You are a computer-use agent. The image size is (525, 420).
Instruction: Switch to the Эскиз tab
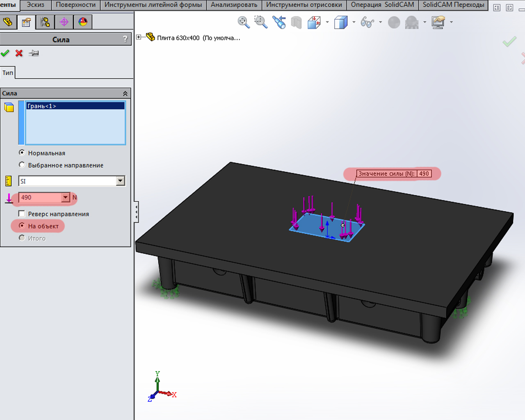pyautogui.click(x=36, y=5)
